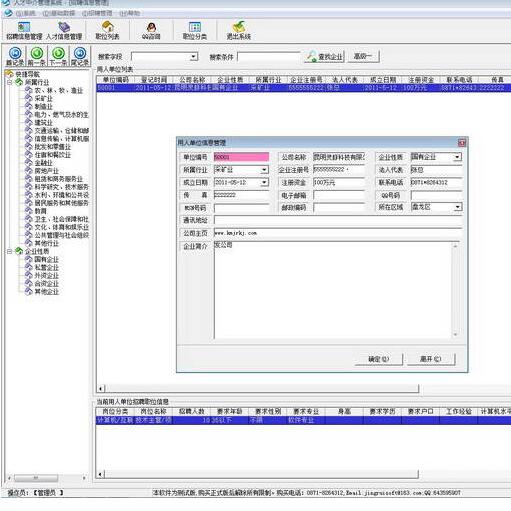Click the 查找企业 search button

pyautogui.click(x=324, y=57)
